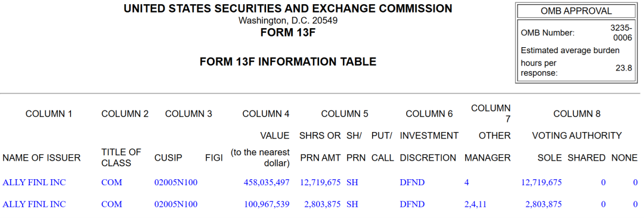Click the TITLE OF CLASS column header

pyautogui.click(x=121, y=158)
